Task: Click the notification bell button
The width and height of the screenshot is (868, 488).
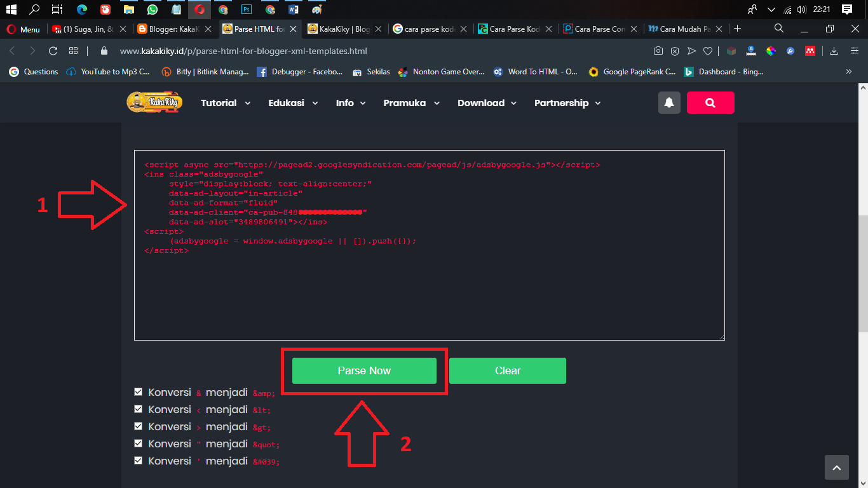Action: (669, 103)
